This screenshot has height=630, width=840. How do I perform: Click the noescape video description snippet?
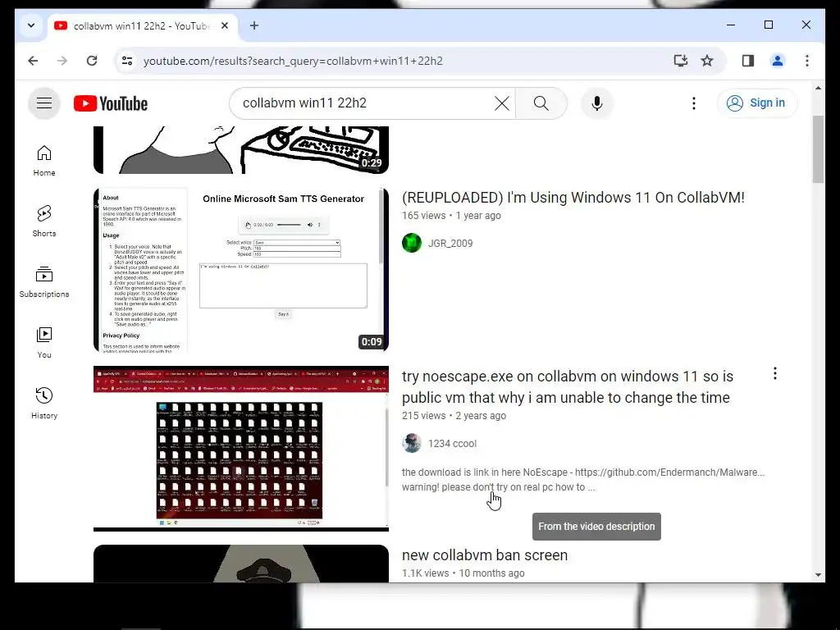(583, 479)
